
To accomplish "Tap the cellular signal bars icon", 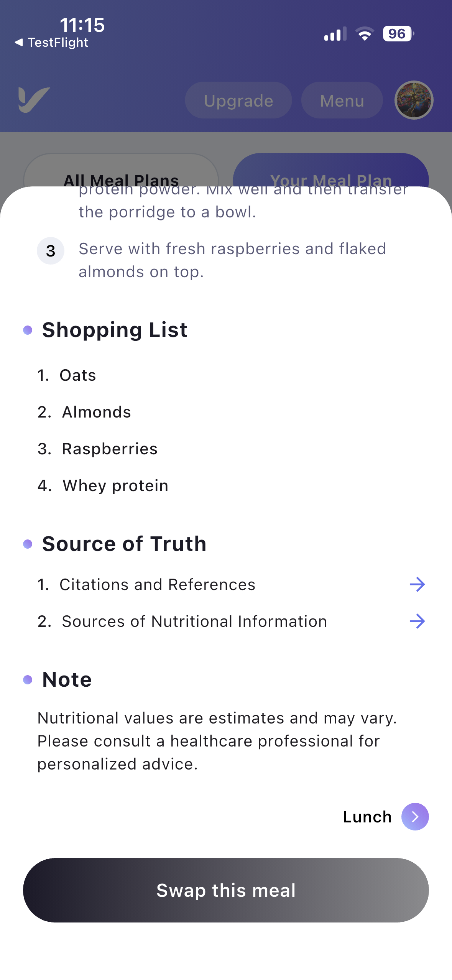I will point(335,34).
